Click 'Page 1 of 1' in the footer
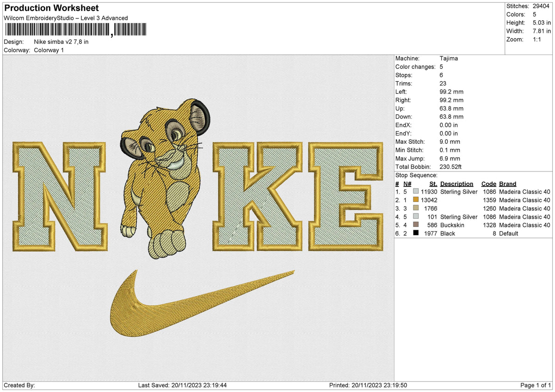 click(x=536, y=386)
